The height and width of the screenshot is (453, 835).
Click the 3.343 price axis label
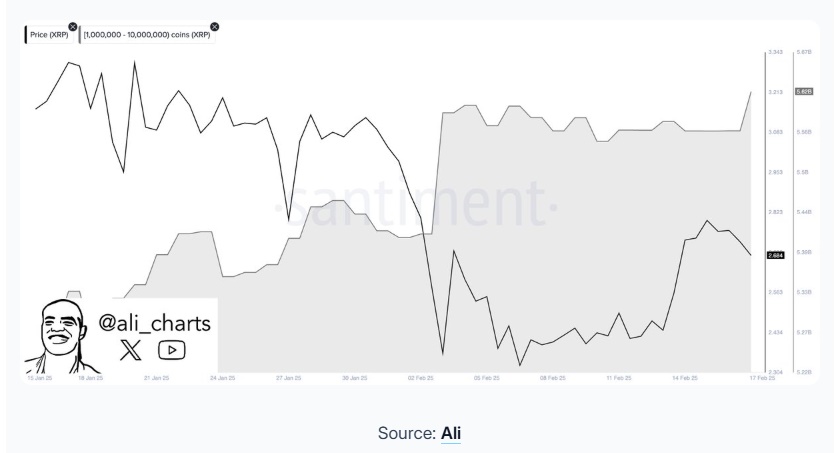click(x=775, y=52)
